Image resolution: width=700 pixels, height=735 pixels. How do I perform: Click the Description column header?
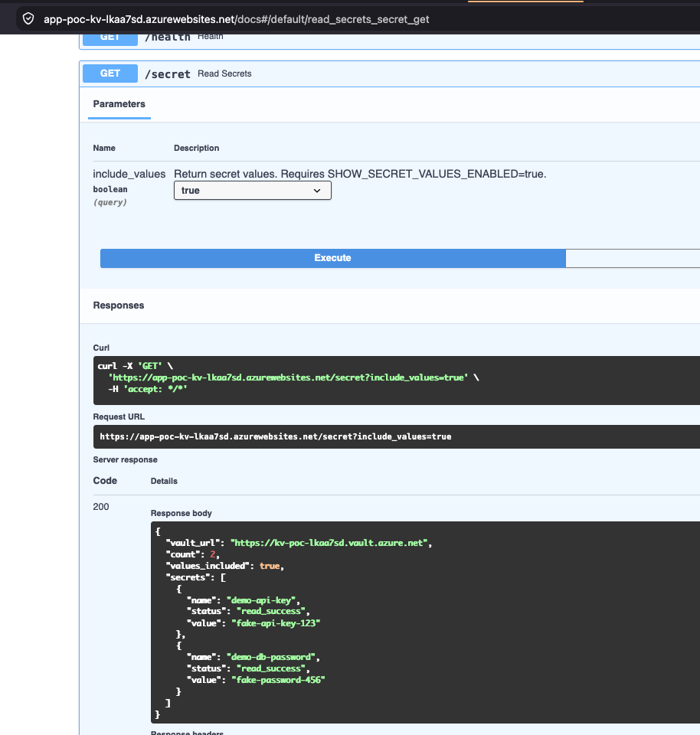coord(197,148)
